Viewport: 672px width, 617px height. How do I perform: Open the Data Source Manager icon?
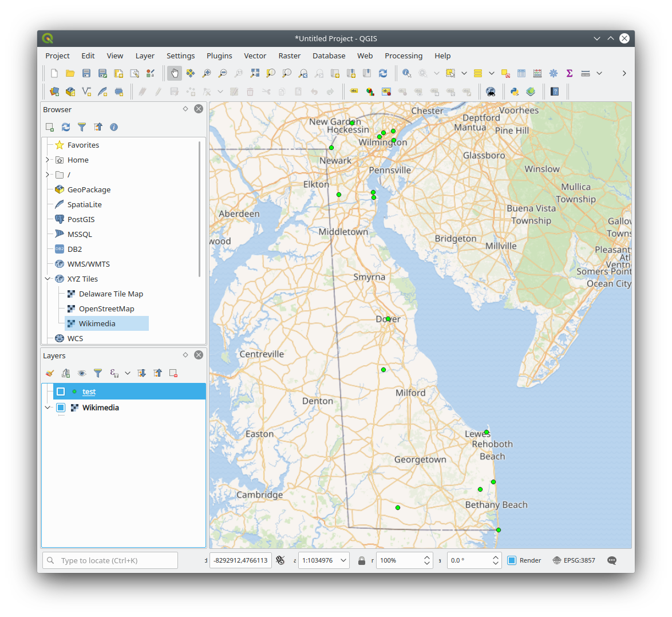[x=54, y=92]
